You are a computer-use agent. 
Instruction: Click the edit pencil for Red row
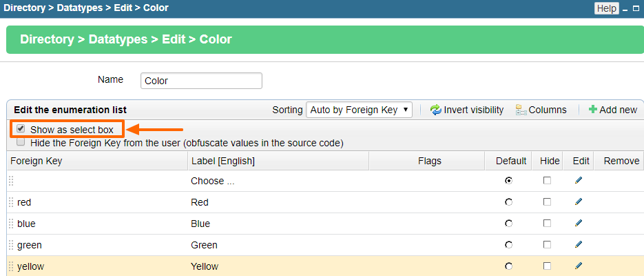click(579, 202)
